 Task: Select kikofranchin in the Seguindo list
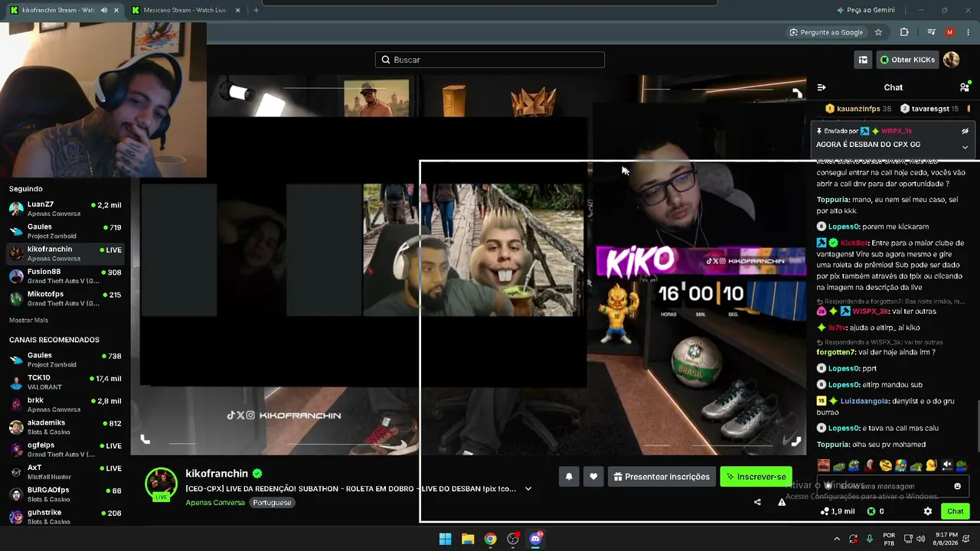point(65,253)
